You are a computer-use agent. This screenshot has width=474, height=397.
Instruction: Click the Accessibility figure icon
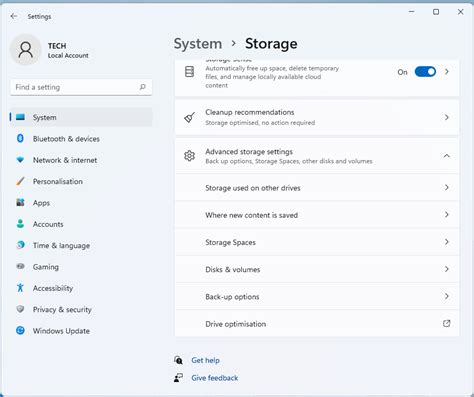20,288
